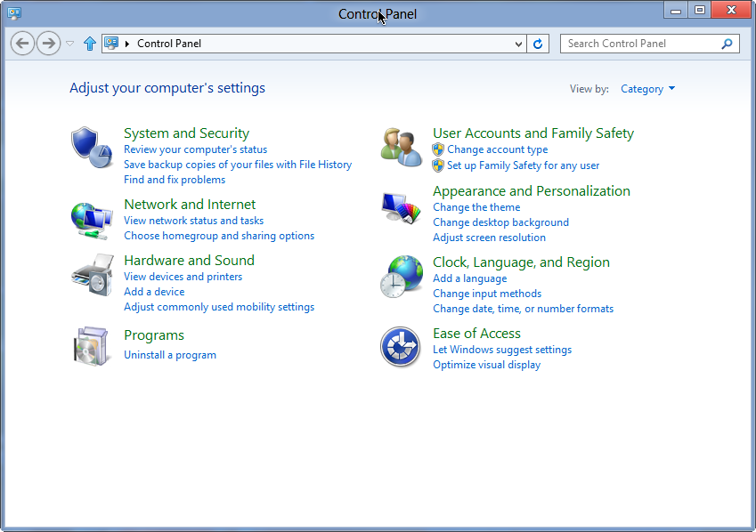
Task: Click Control Panel in the address breadcrumb
Action: coord(169,44)
